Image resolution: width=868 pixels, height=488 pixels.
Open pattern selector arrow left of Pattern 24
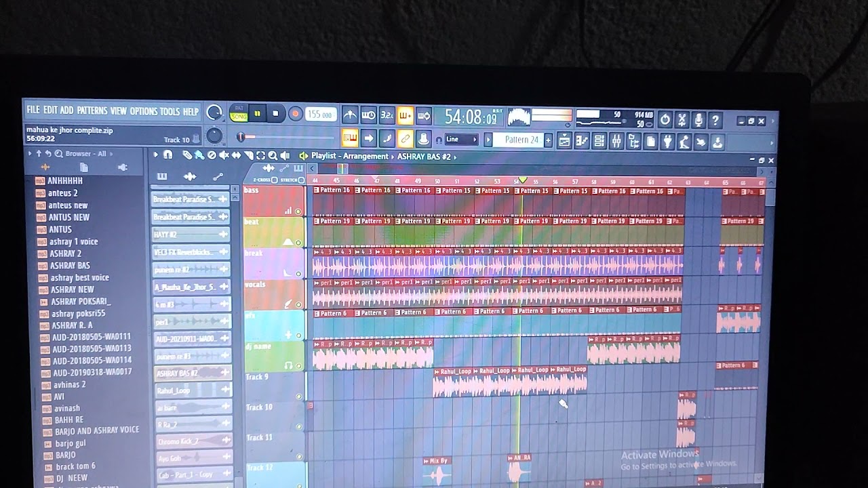[488, 140]
